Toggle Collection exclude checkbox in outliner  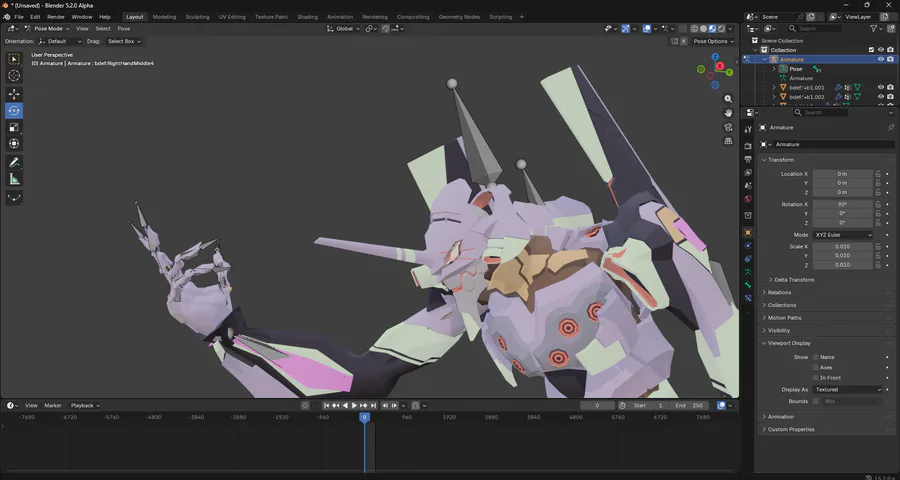[871, 50]
